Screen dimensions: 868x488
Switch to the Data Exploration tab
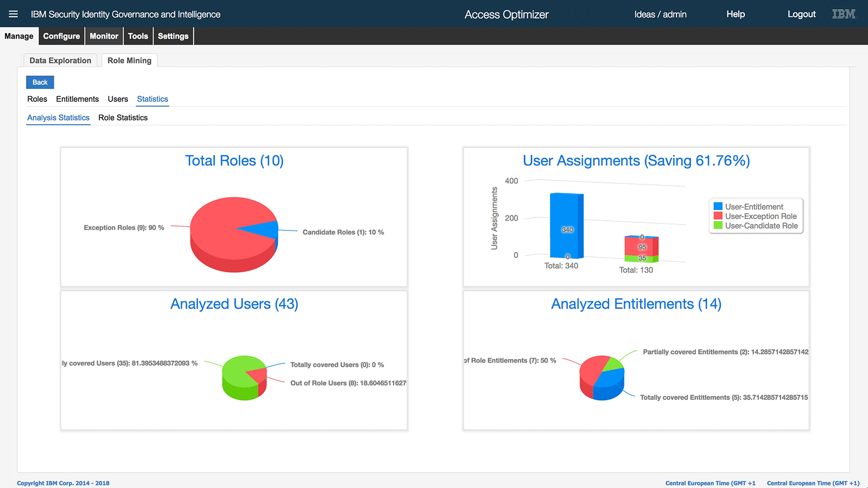coord(60,60)
